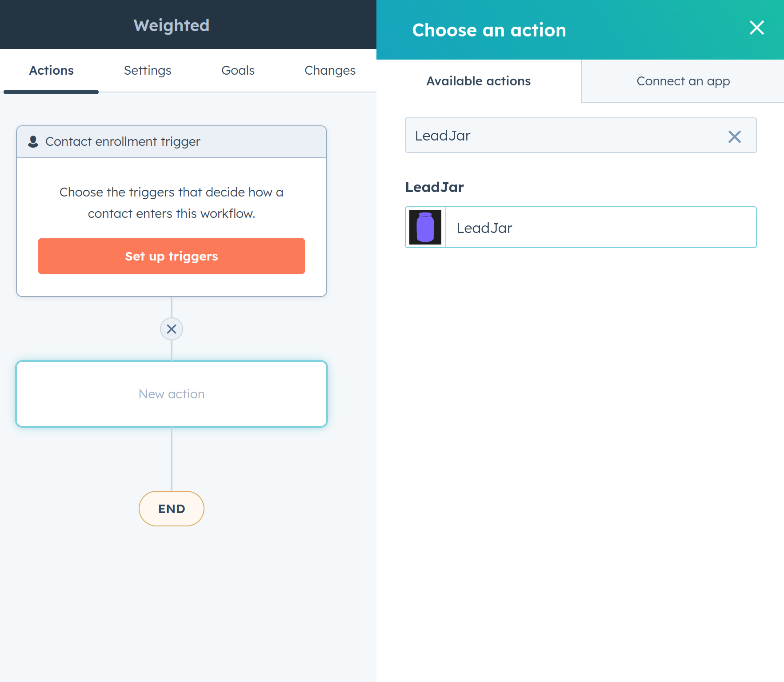View the Changes tab
The height and width of the screenshot is (682, 784).
click(x=330, y=70)
